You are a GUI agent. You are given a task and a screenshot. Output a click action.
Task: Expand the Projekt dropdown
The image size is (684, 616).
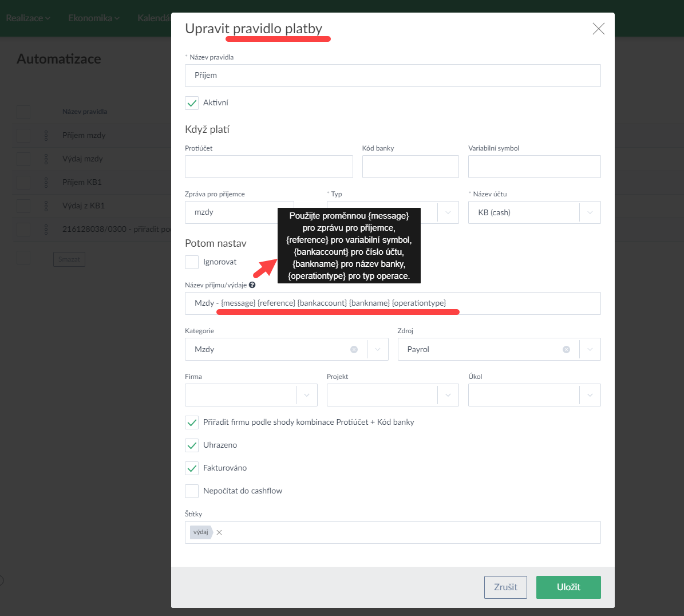[x=448, y=395]
